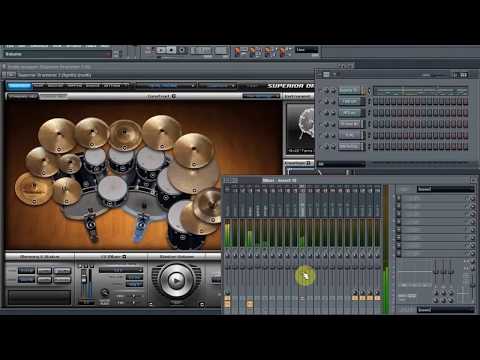Select the Master track in the mixer
The width and height of the screenshot is (480, 360).
point(227,202)
